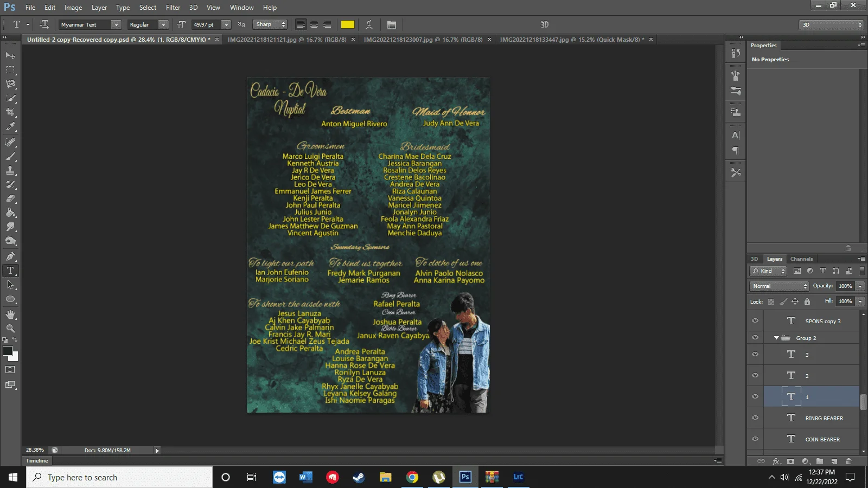Hide the SPONS copy 3 layer
This screenshot has width=868, height=488.
755,321
